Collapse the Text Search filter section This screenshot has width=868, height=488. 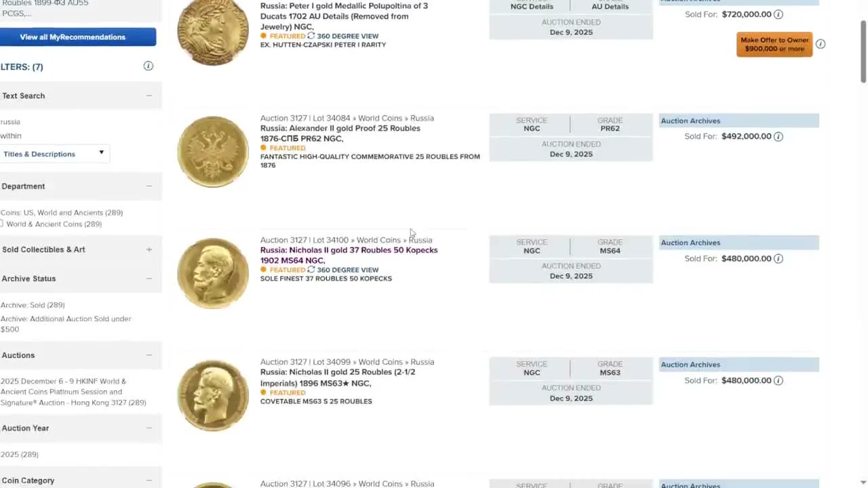(x=149, y=96)
